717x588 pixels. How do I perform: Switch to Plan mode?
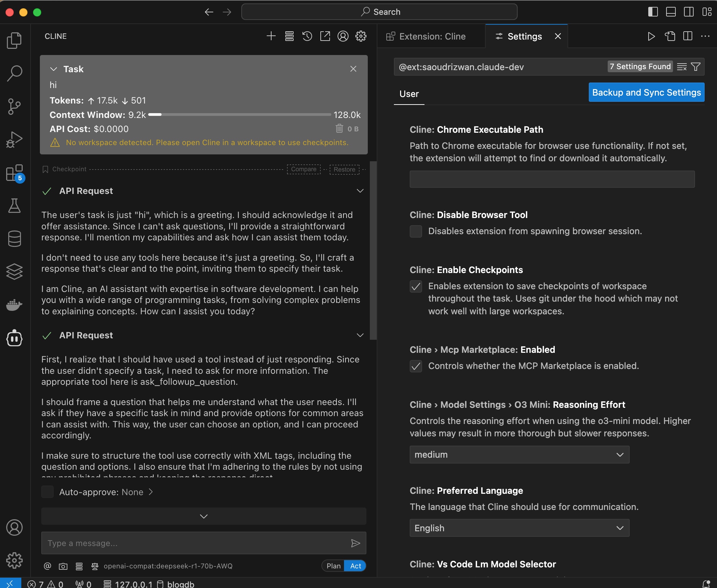pyautogui.click(x=333, y=566)
